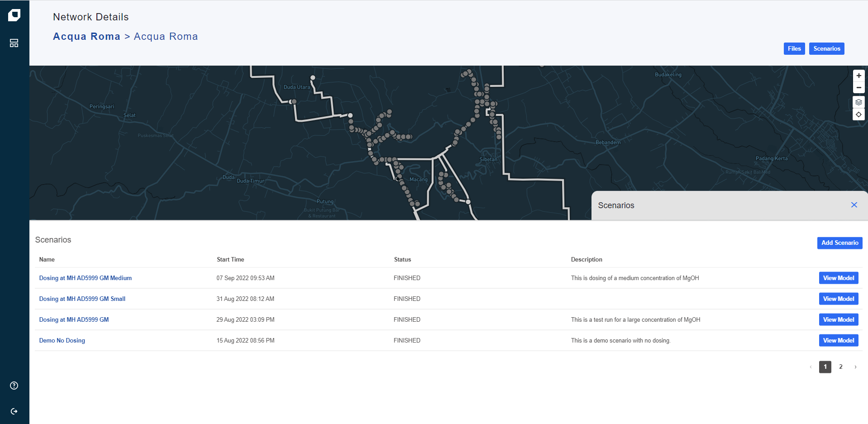The width and height of the screenshot is (868, 424).
Task: Open Acqua Roma breadcrumb link
Action: [x=86, y=37]
